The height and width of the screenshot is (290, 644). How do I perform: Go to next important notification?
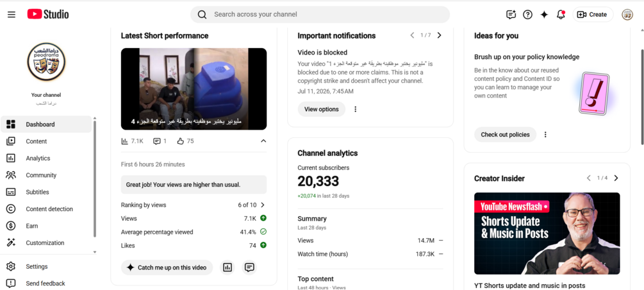pyautogui.click(x=439, y=35)
